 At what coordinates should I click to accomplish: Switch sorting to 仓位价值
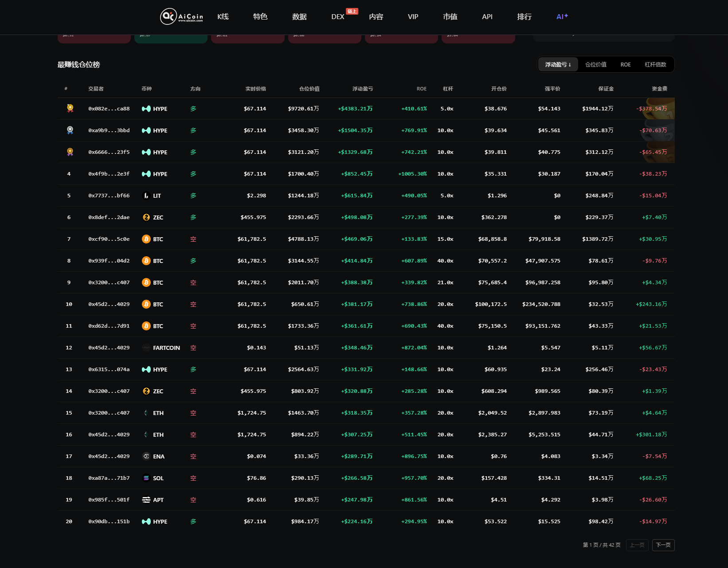point(596,64)
